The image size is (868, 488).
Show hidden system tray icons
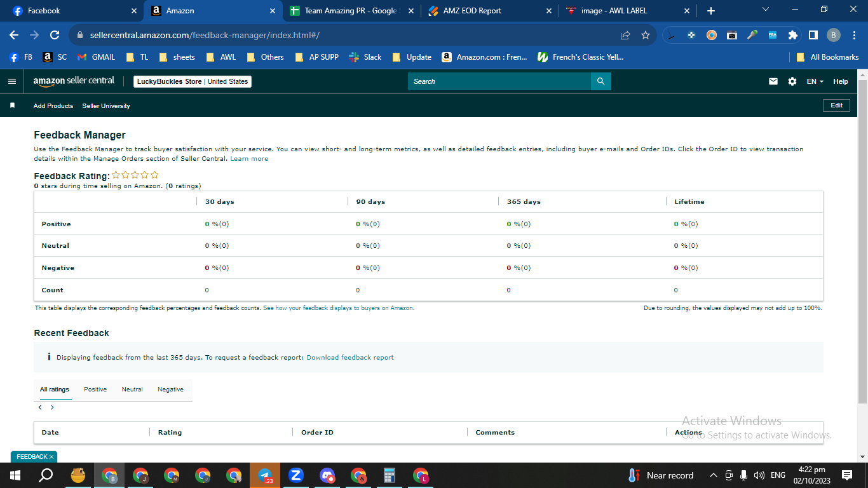[713, 475]
